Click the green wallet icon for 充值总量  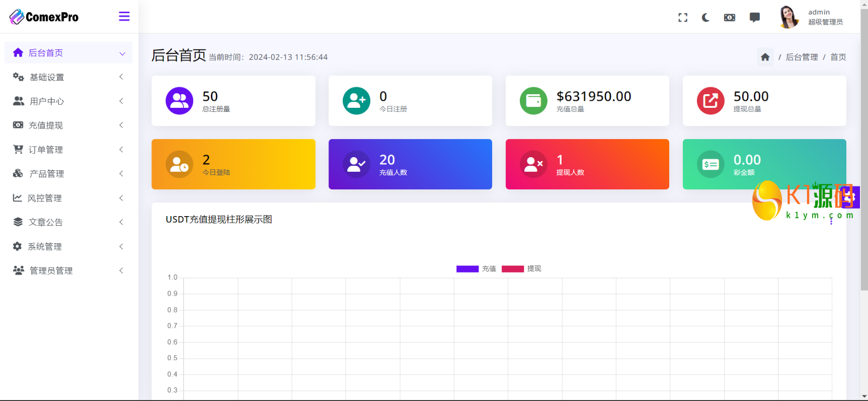point(533,101)
